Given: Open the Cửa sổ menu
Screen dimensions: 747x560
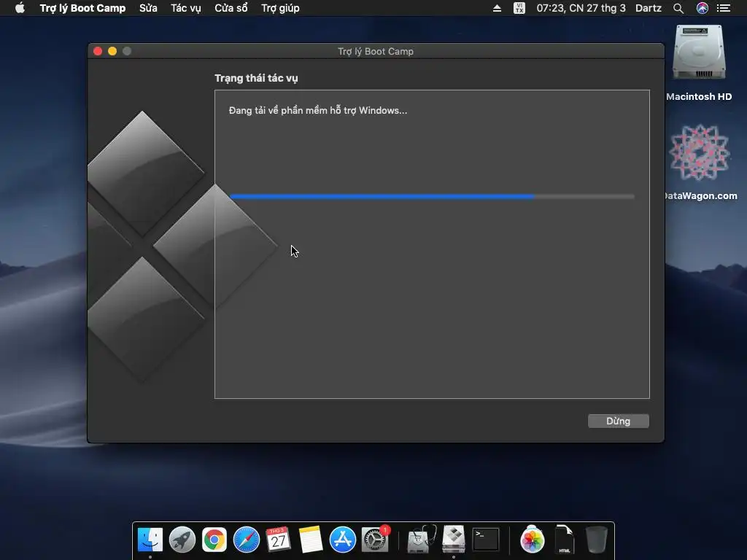Looking at the screenshot, I should tap(231, 8).
